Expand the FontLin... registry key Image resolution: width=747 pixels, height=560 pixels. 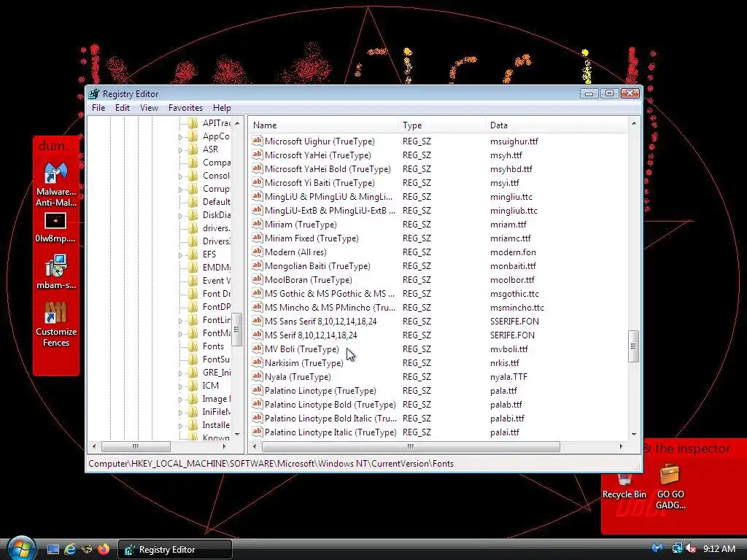181,321
